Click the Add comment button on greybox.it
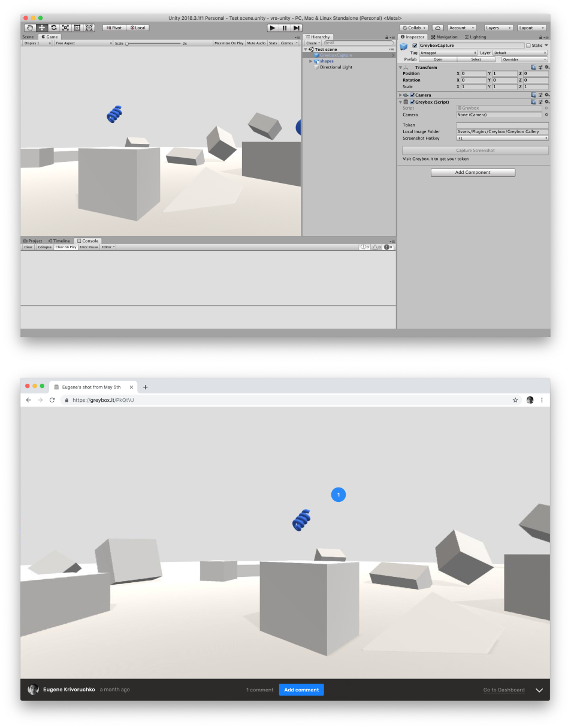This screenshot has height=728, width=571. (301, 690)
